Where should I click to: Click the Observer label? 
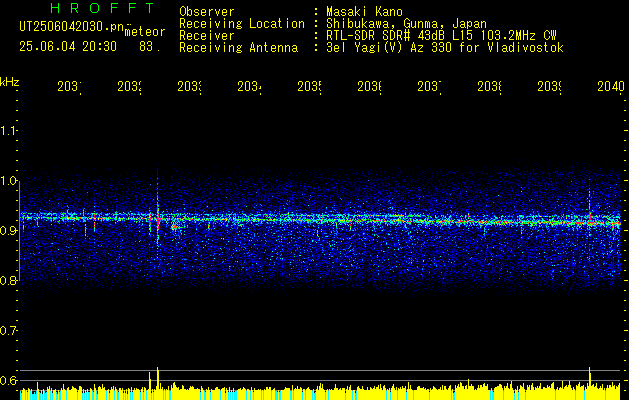[207, 12]
